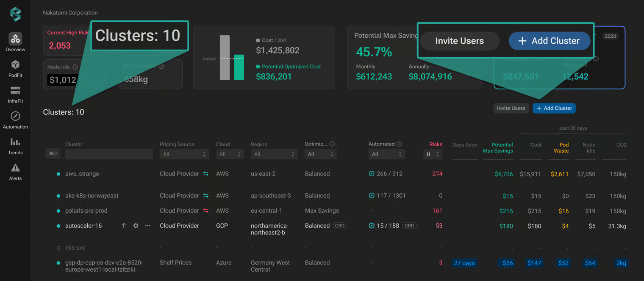Click the info icon beside the Automated column header

399,144
